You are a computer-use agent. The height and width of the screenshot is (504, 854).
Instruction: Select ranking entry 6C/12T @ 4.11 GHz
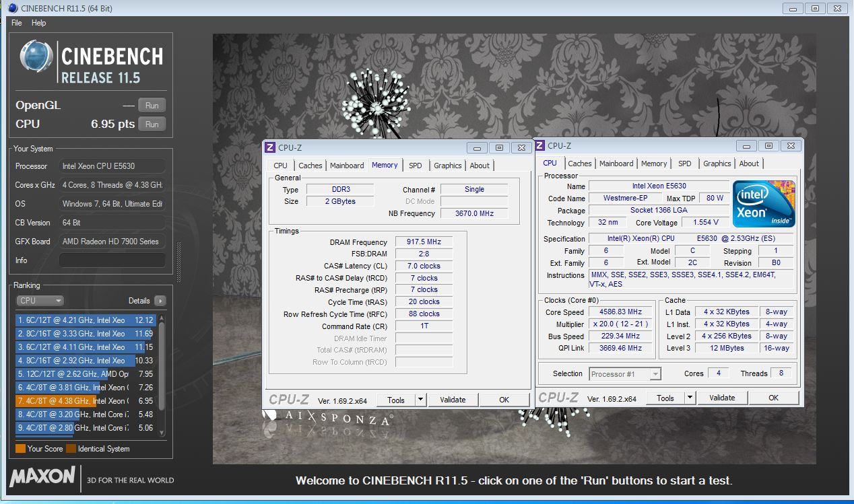(x=86, y=347)
